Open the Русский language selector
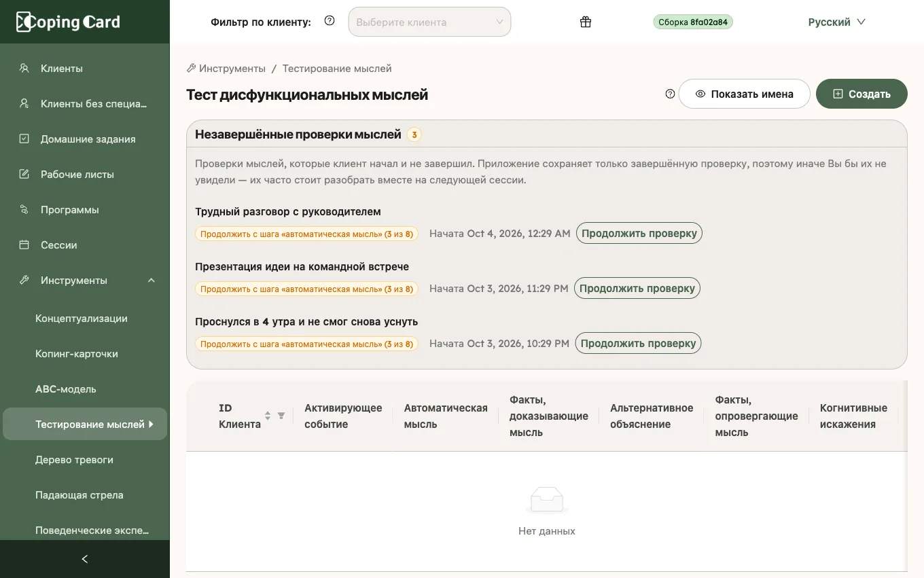924x578 pixels. pos(836,22)
